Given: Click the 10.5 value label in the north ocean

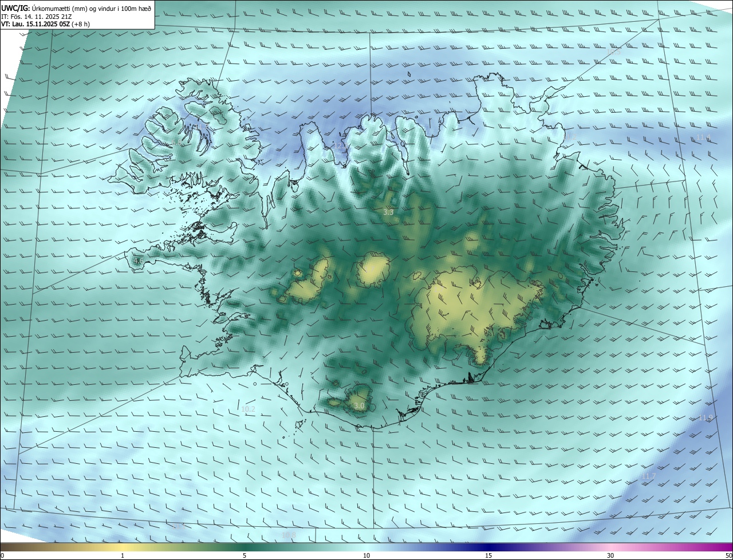Looking at the screenshot, I should pos(613,52).
